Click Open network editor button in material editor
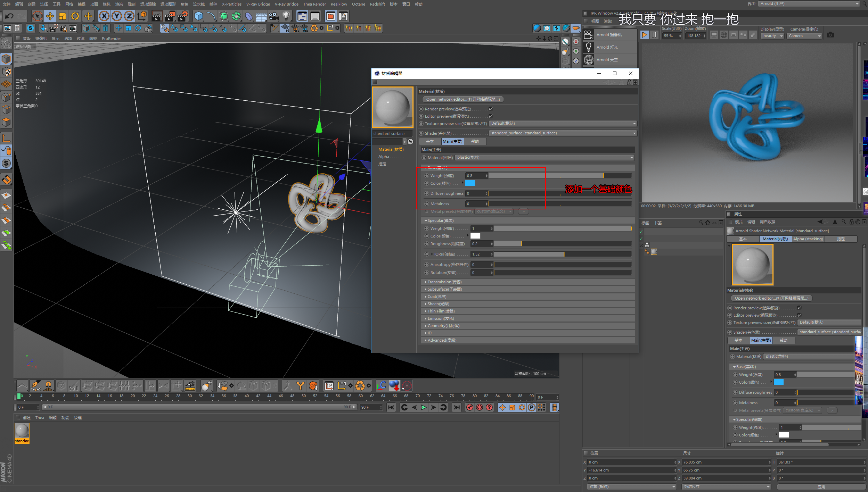This screenshot has height=492, width=868. pos(463,99)
